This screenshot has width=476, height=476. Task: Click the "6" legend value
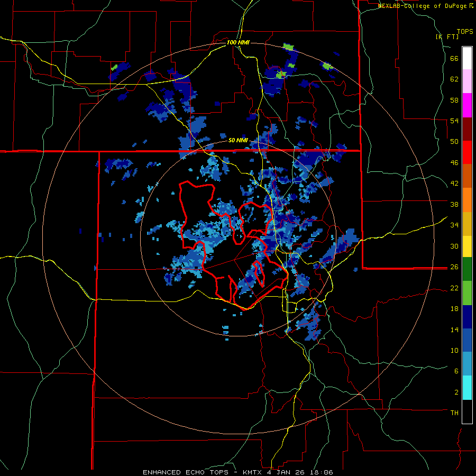click(456, 371)
